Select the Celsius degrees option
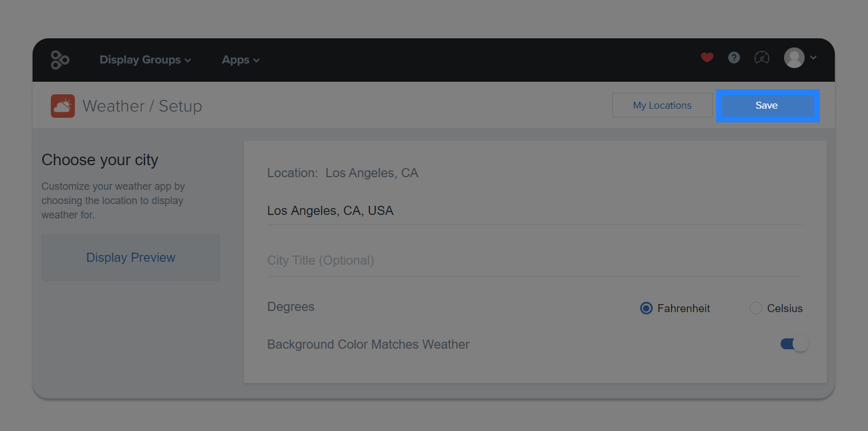This screenshot has height=431, width=868. [x=756, y=308]
